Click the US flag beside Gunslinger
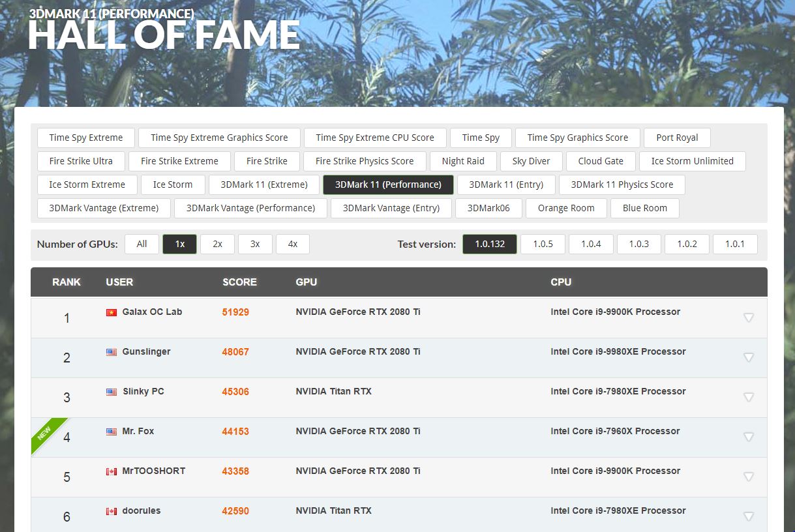 pyautogui.click(x=112, y=352)
